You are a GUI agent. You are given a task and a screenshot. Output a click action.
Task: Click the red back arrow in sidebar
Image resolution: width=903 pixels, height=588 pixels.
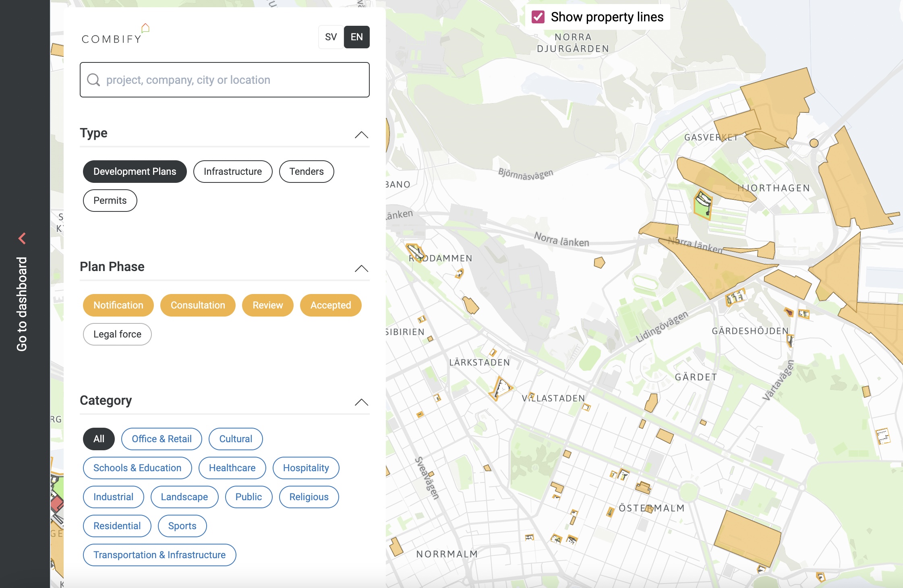pyautogui.click(x=22, y=238)
